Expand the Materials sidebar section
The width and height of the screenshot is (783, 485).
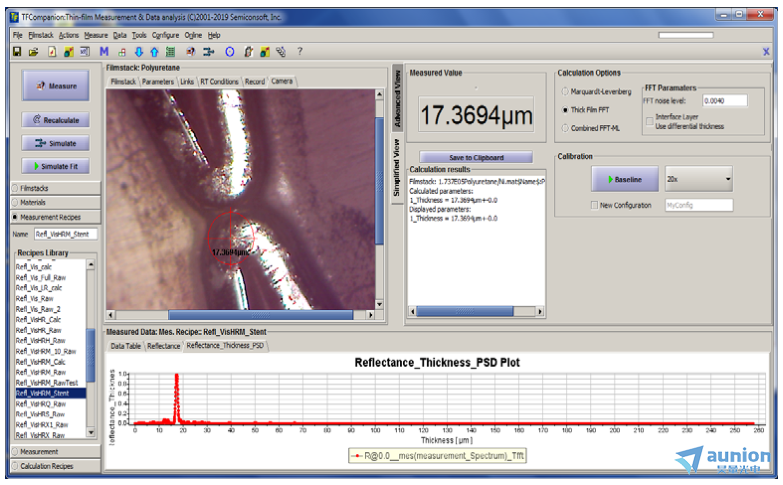click(55, 203)
